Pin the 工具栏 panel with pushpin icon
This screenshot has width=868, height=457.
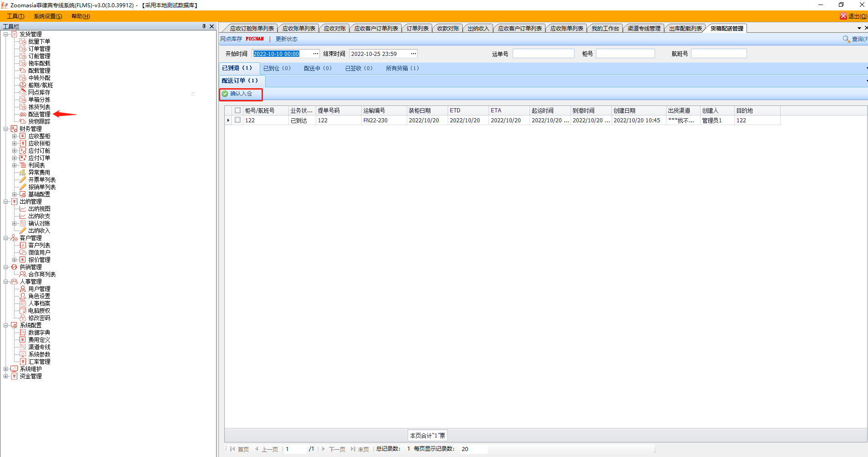point(204,26)
